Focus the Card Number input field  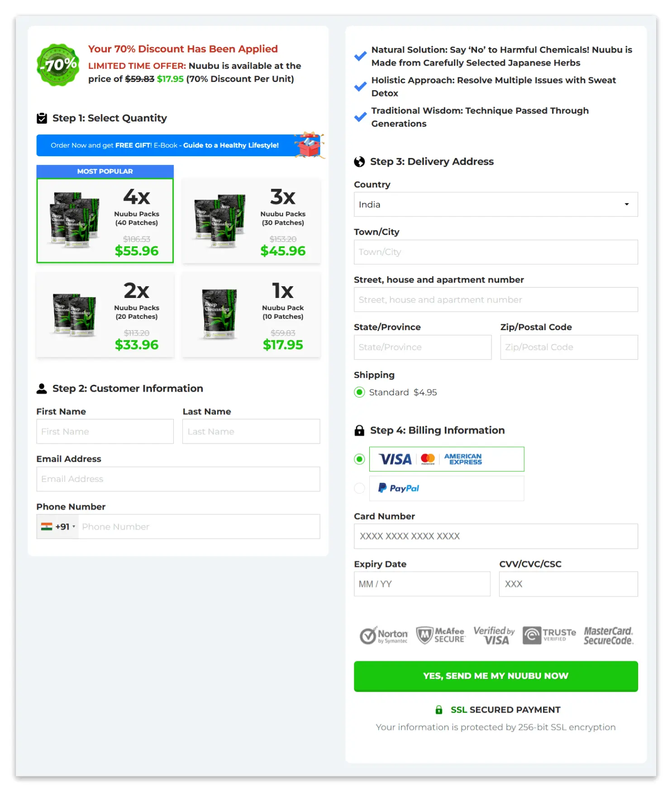click(496, 536)
